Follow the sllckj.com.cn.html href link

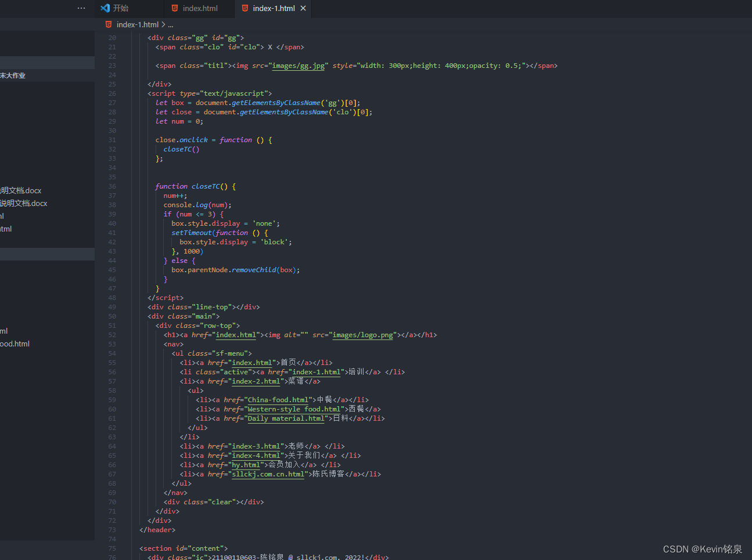pos(268,474)
